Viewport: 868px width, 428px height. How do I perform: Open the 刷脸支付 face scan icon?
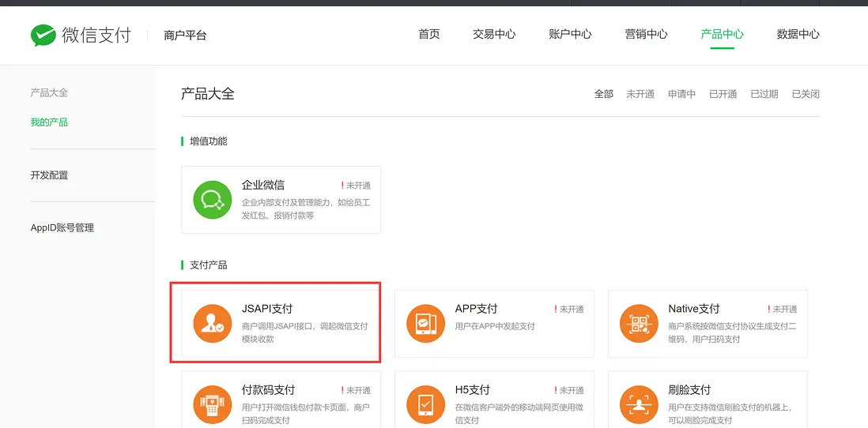[639, 405]
